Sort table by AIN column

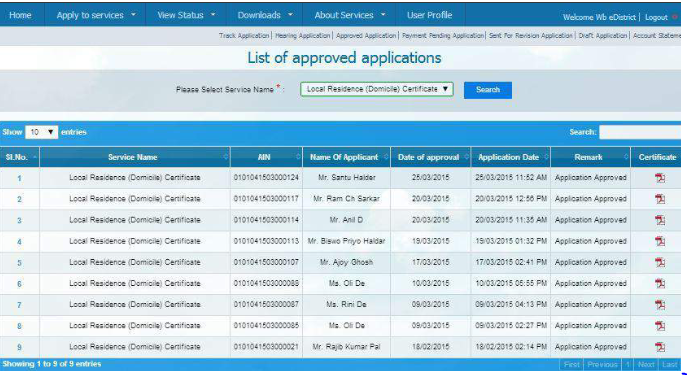(266, 157)
